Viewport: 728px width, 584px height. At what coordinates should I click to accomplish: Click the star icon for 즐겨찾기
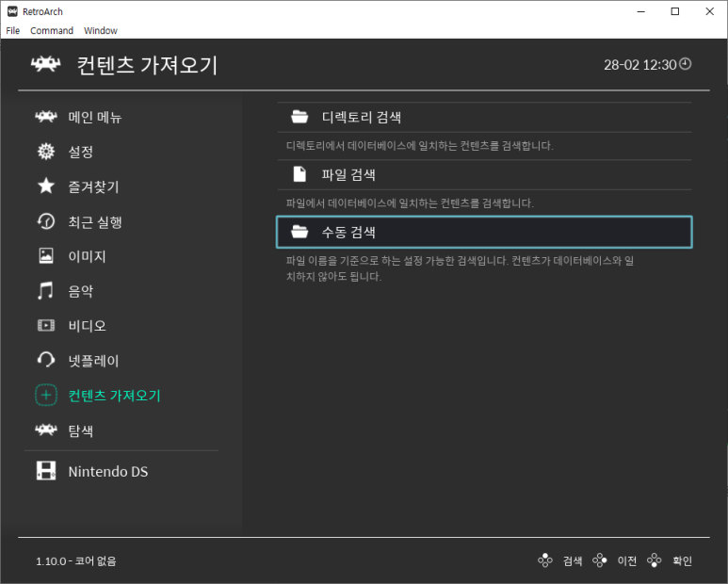coord(46,187)
